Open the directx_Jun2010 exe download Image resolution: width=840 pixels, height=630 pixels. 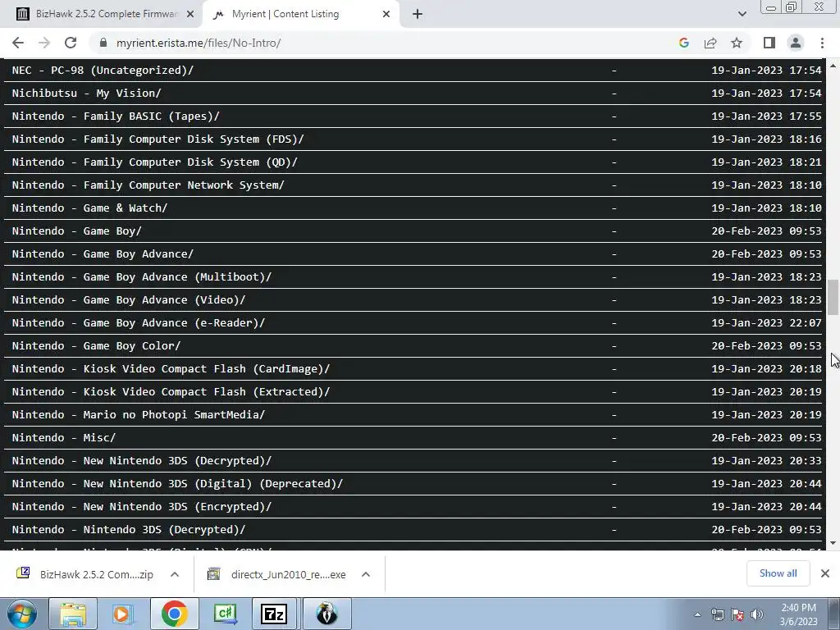pyautogui.click(x=277, y=574)
